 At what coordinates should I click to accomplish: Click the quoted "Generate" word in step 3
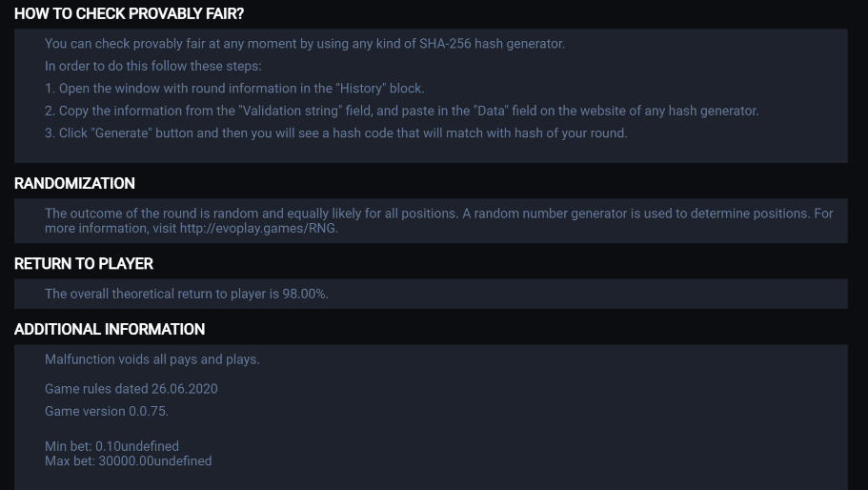[x=122, y=133]
